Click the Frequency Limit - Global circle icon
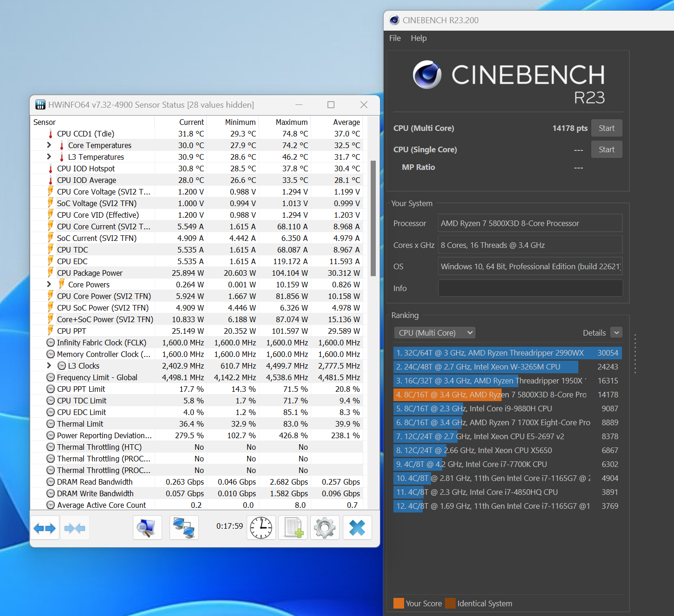The height and width of the screenshot is (616, 674). pyautogui.click(x=51, y=377)
